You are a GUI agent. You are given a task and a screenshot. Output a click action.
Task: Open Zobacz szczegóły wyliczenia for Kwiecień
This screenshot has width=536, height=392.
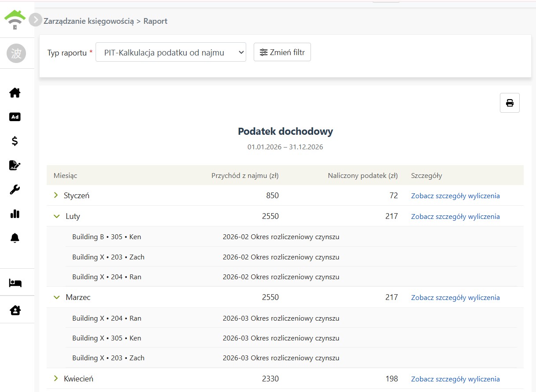click(x=455, y=379)
